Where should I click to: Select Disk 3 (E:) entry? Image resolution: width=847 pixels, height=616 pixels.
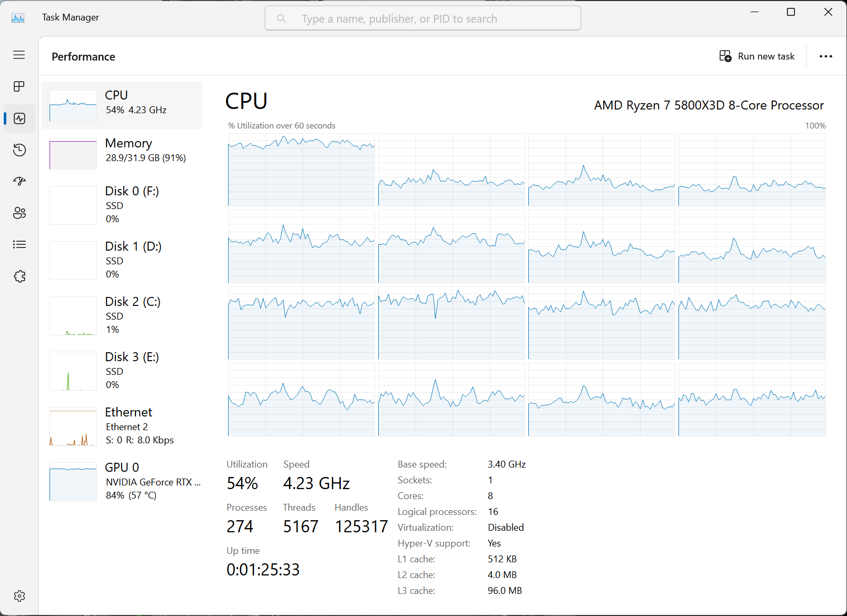pyautogui.click(x=122, y=371)
